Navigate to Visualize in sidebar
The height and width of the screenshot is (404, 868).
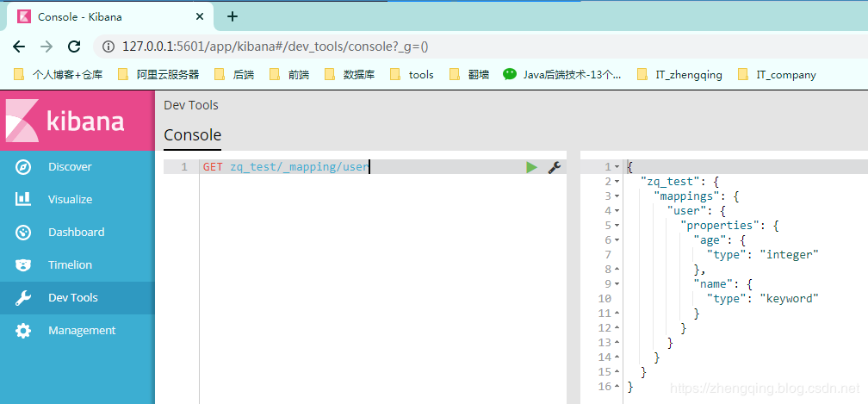click(77, 199)
